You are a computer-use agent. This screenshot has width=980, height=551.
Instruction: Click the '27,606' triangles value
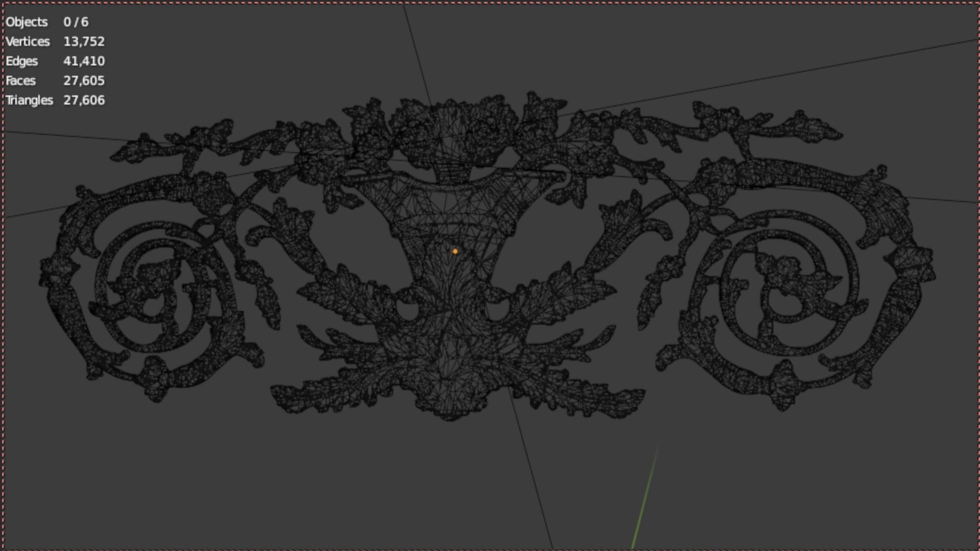click(x=84, y=100)
